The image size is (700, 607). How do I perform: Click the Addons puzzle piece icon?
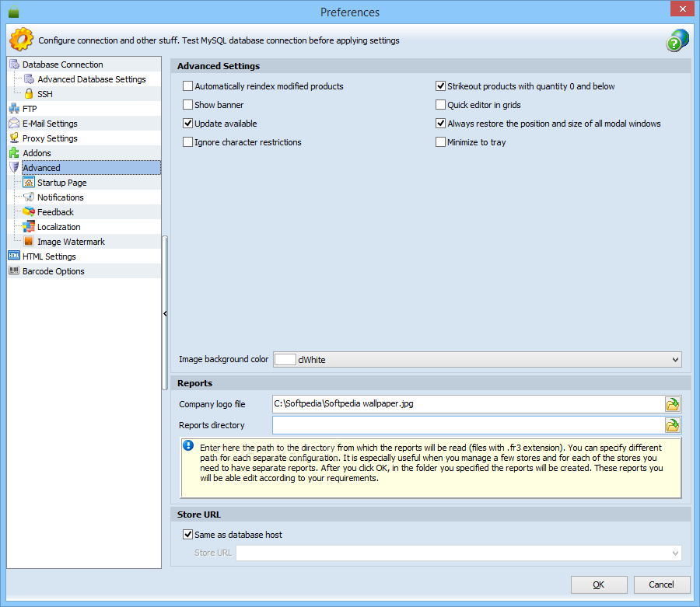point(14,152)
